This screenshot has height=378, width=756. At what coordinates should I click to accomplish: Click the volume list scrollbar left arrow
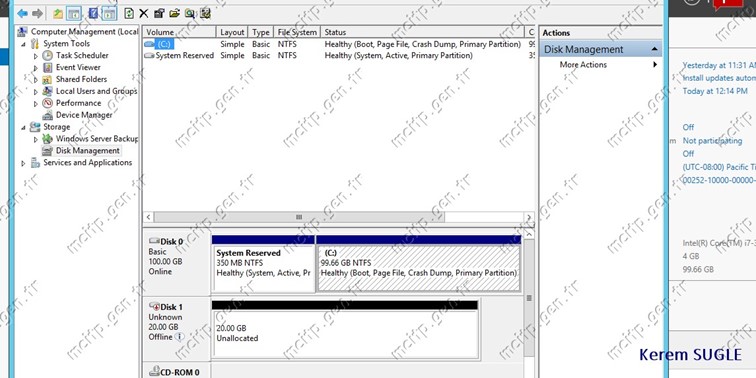click(x=148, y=217)
